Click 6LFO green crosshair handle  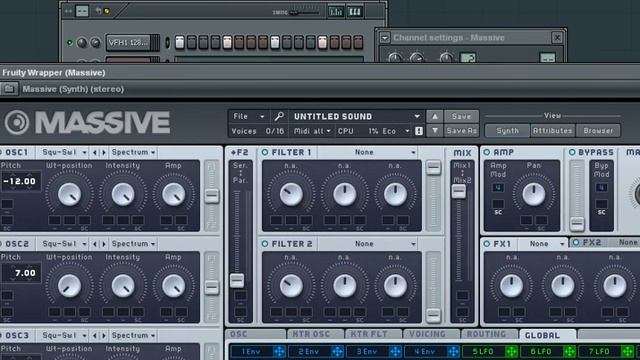pyautogui.click(x=569, y=351)
